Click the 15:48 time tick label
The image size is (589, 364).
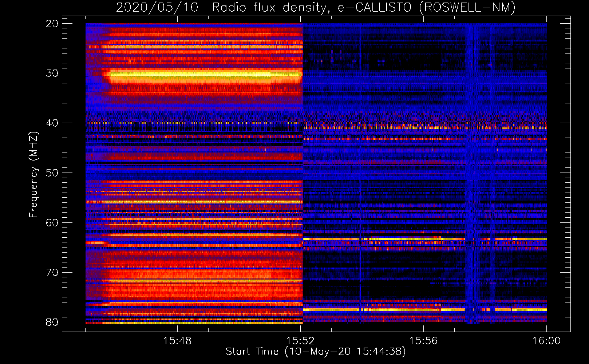[x=177, y=341]
